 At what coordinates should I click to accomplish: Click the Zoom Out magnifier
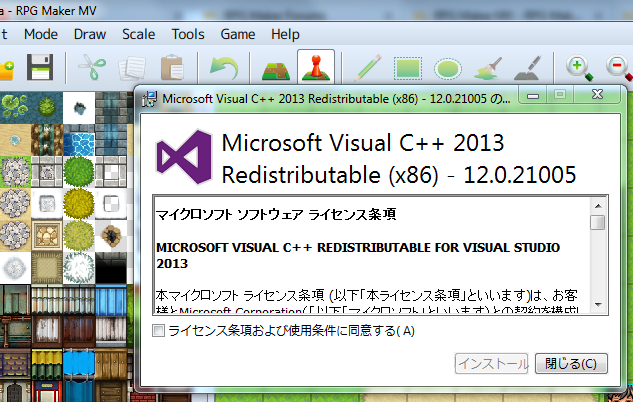619,68
